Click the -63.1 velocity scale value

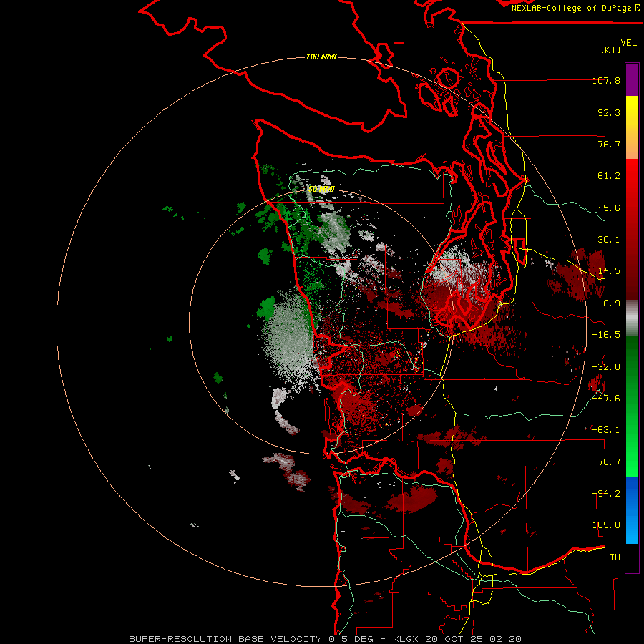[606, 430]
